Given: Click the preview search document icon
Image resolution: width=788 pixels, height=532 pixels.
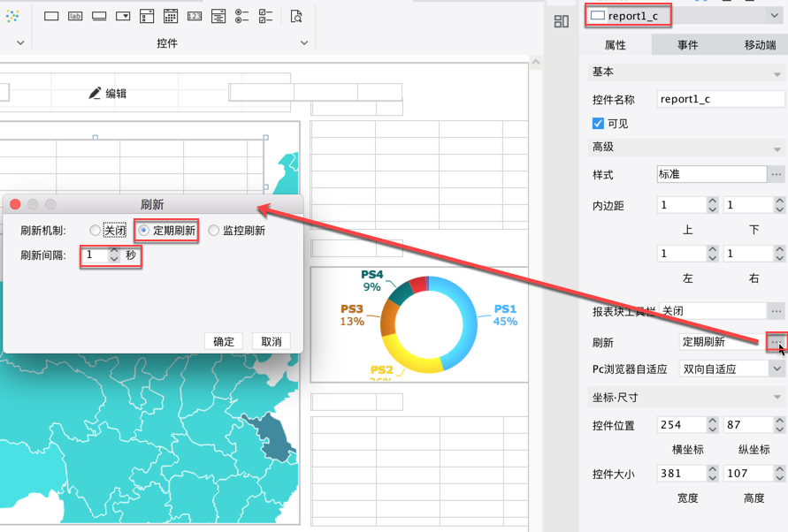Looking at the screenshot, I should tap(296, 17).
